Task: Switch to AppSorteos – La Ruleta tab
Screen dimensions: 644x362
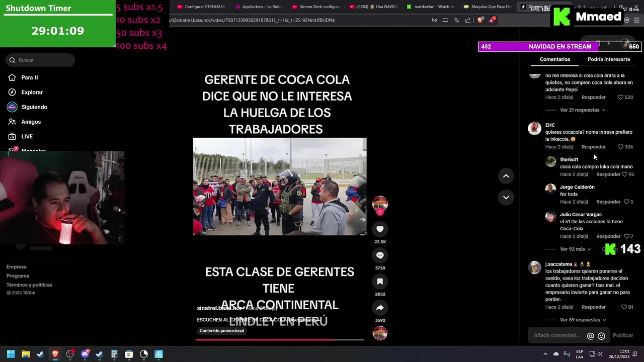Action: coord(259,7)
